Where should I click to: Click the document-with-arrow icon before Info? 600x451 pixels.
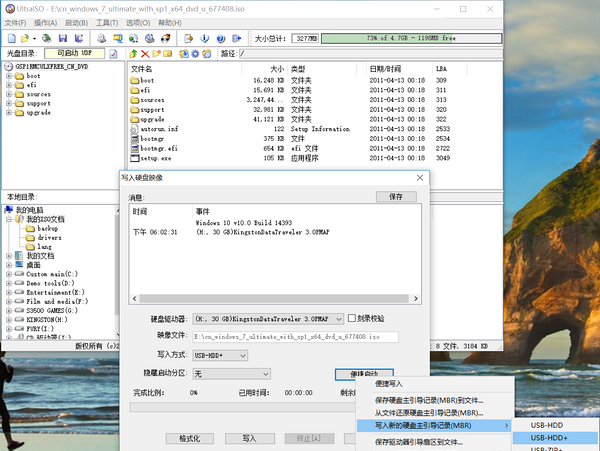[x=188, y=38]
